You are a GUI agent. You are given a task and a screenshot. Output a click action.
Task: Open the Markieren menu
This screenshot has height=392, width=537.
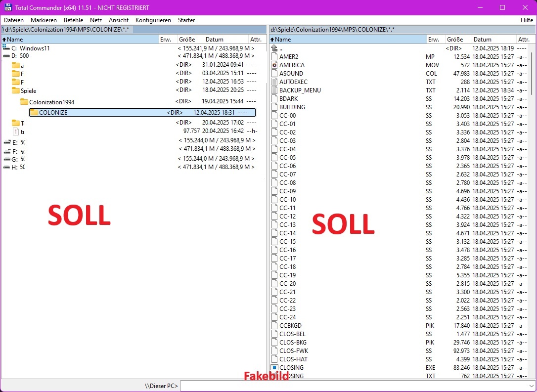tap(44, 20)
